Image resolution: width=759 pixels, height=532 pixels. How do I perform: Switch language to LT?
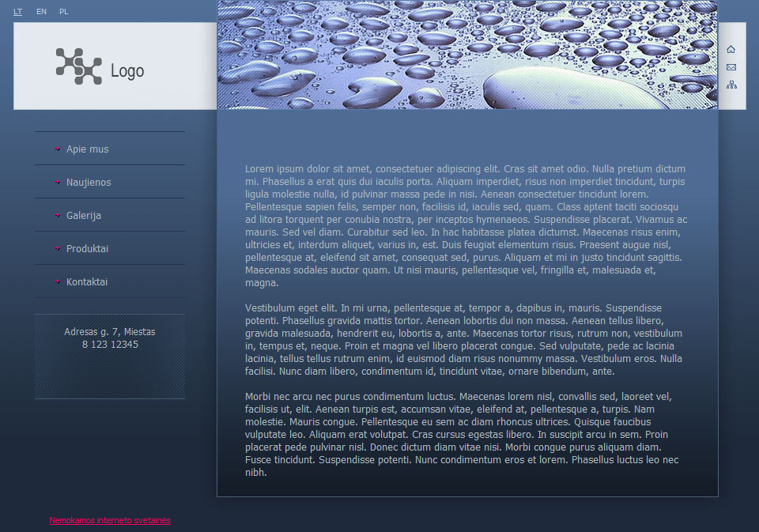click(18, 12)
